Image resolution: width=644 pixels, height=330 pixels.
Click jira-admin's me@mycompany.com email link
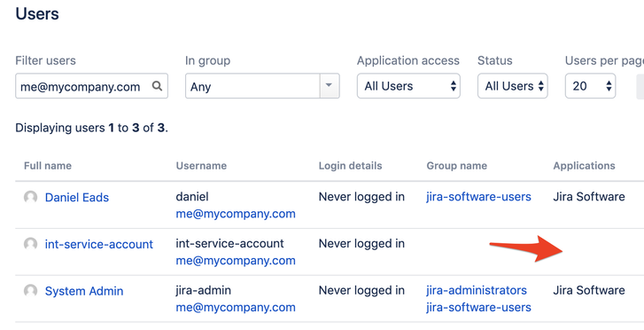click(236, 308)
